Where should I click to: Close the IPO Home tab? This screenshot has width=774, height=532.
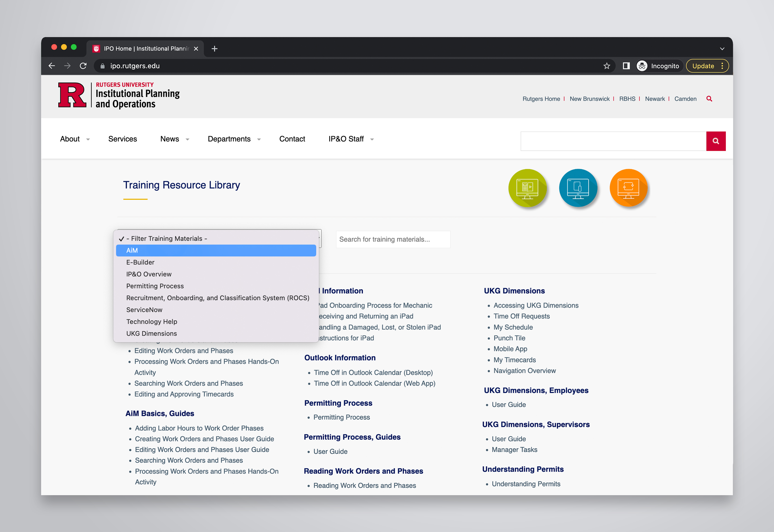196,49
